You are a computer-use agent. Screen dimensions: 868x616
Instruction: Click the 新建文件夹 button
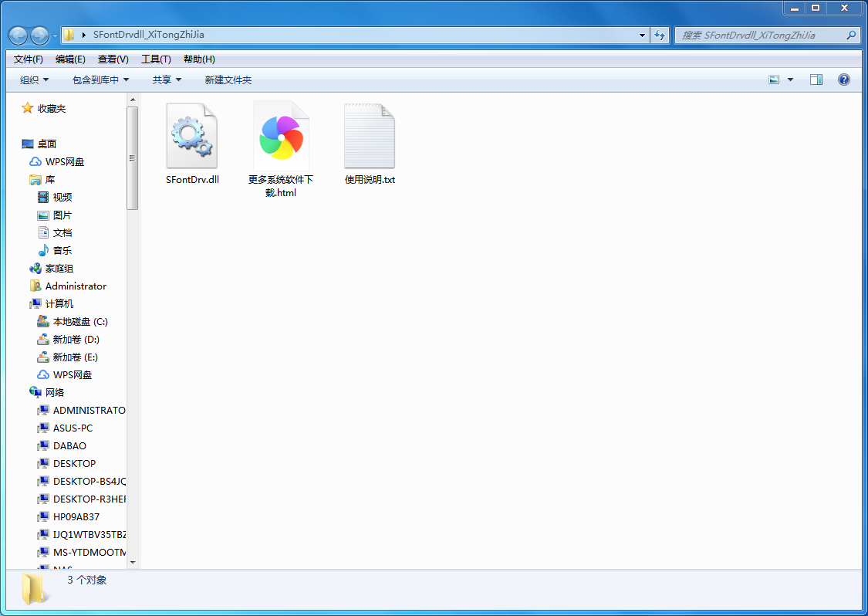[228, 80]
